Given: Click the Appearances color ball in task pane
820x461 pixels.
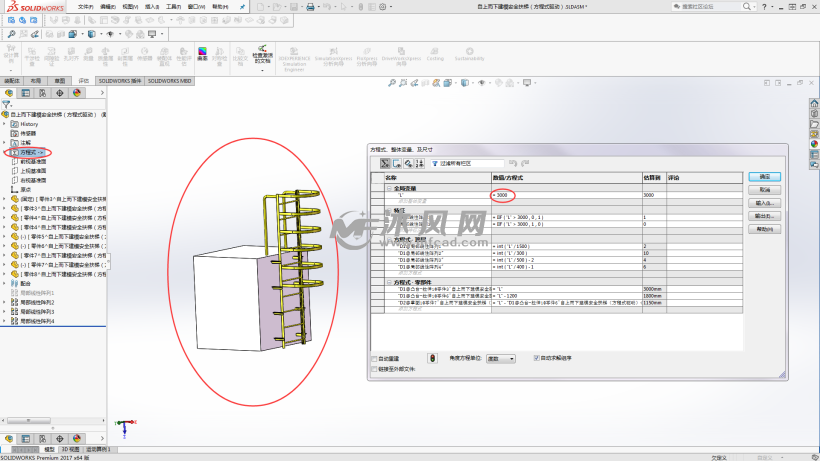Looking at the screenshot, I should click(814, 144).
